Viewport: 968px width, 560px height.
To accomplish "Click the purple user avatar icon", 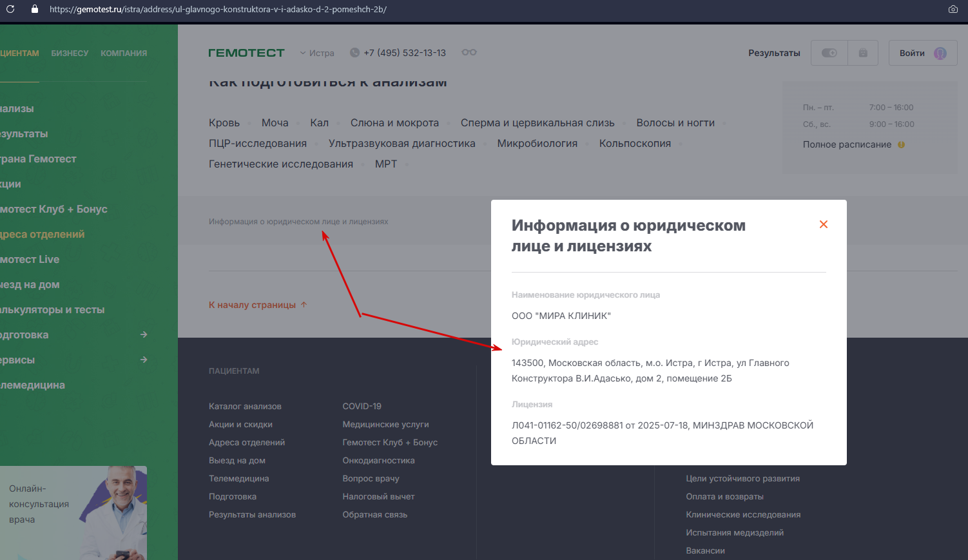I will pyautogui.click(x=940, y=53).
